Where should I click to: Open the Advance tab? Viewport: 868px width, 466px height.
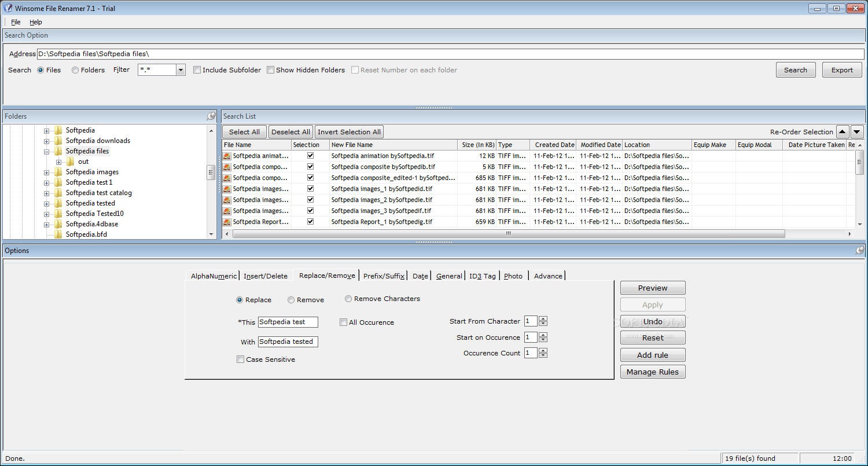[x=548, y=276]
